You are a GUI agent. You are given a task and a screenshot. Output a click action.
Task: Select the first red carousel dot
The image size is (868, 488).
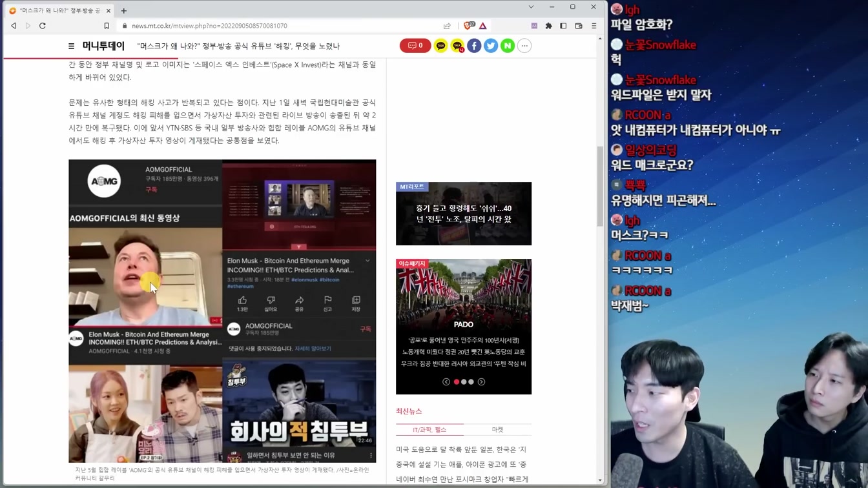[456, 382]
